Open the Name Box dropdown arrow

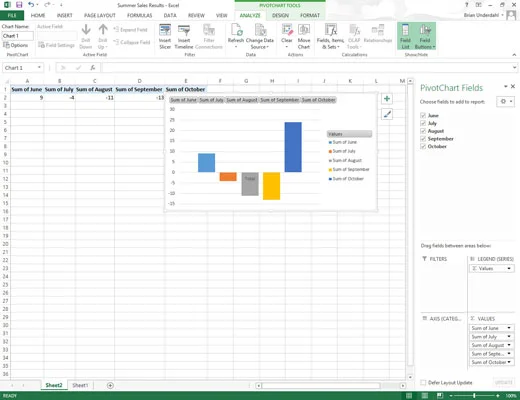tap(39, 68)
